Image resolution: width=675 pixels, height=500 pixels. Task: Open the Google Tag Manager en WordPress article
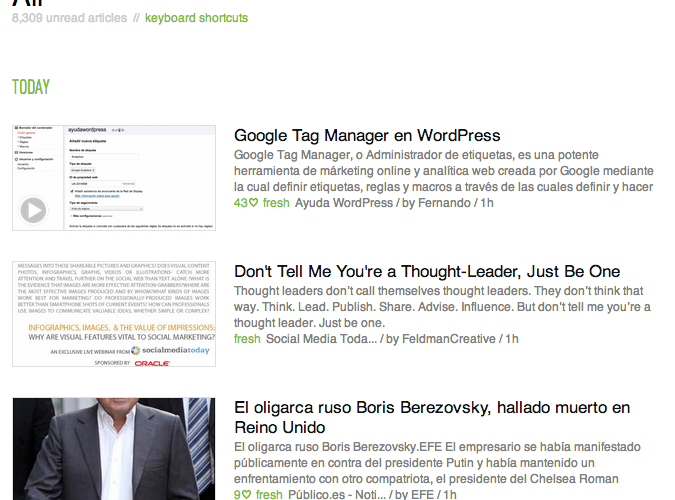[x=367, y=135]
